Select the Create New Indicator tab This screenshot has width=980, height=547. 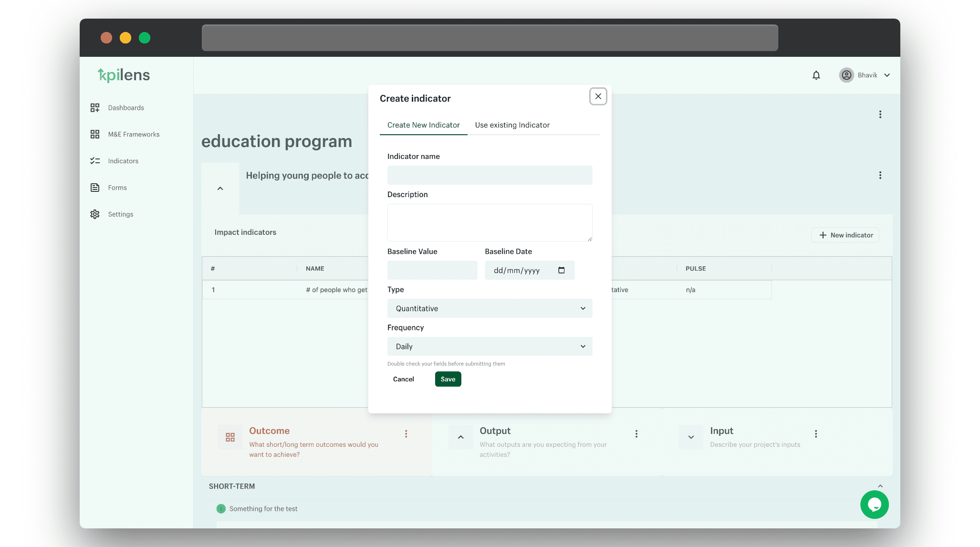[423, 125]
